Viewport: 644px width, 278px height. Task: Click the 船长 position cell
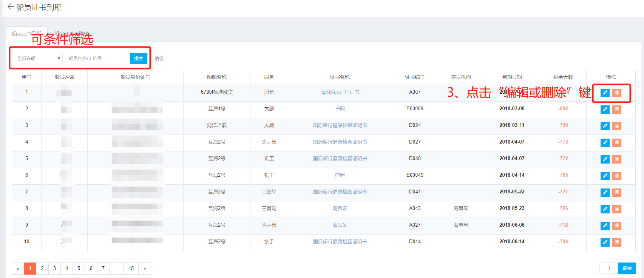pos(269,92)
